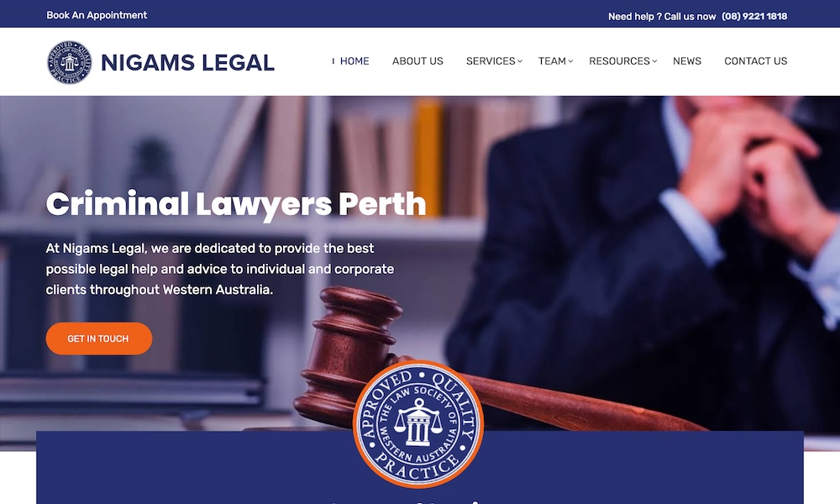840x504 pixels.
Task: Open the About Us page
Action: tap(417, 61)
